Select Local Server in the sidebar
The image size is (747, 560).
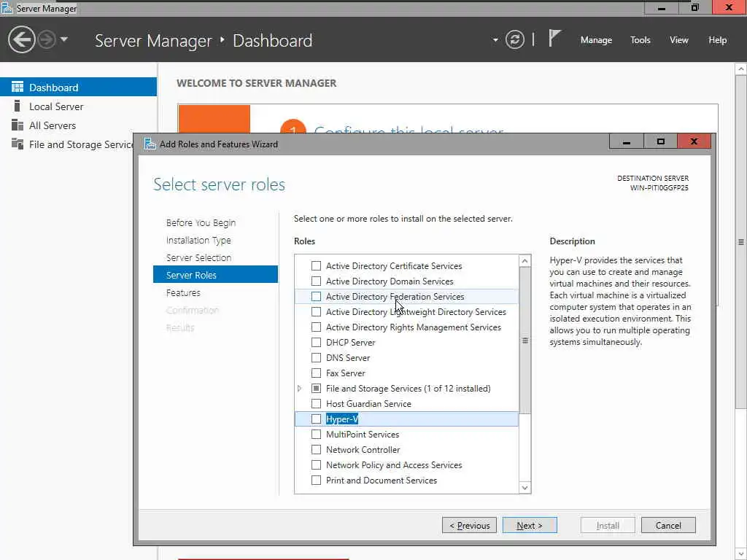click(x=78, y=106)
